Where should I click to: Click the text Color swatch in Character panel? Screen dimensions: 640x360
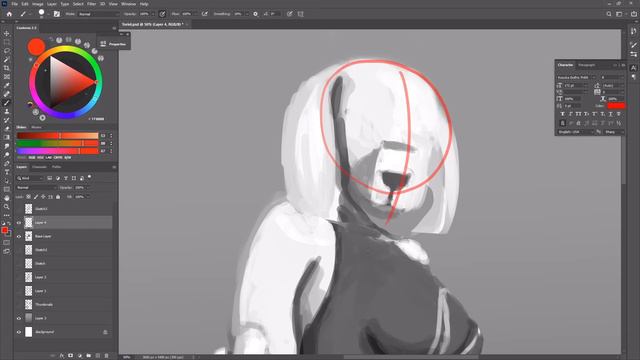click(616, 106)
